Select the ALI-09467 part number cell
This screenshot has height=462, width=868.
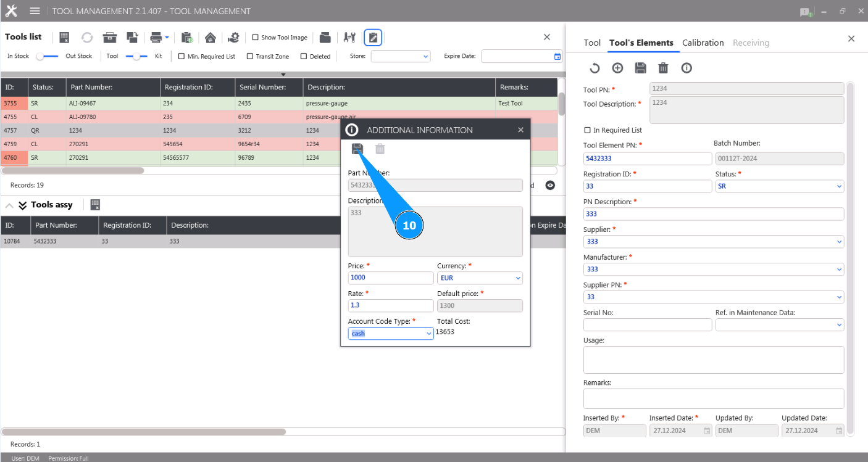(113, 104)
